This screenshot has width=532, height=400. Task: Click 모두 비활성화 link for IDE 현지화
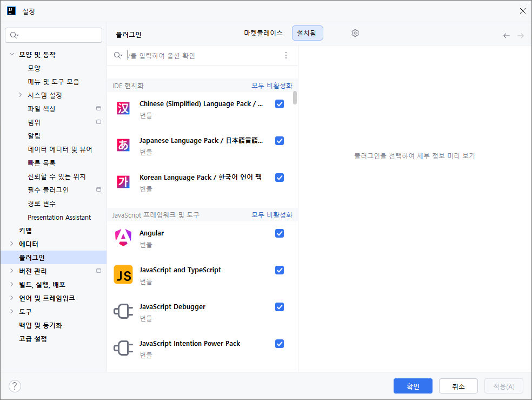(x=272, y=86)
